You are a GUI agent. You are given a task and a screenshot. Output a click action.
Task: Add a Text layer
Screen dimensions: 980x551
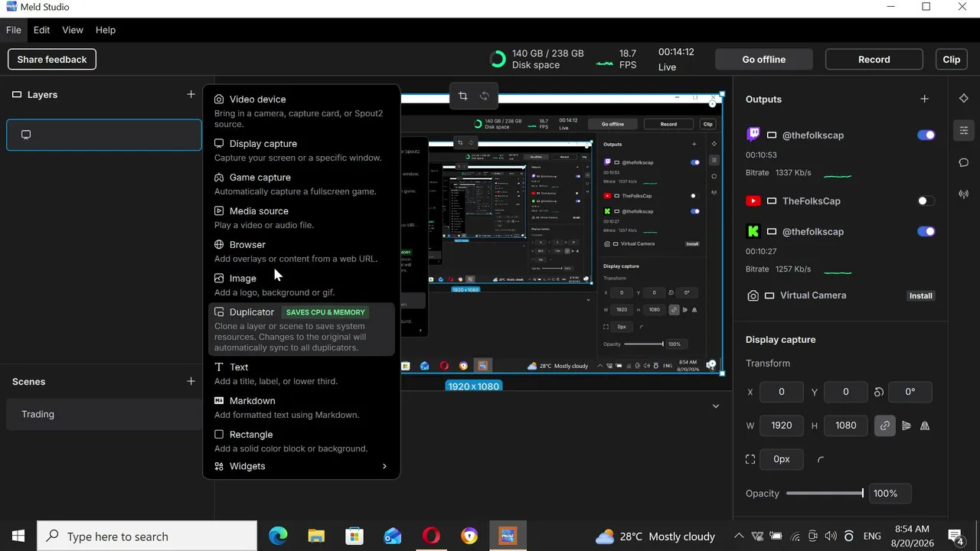coord(301,373)
